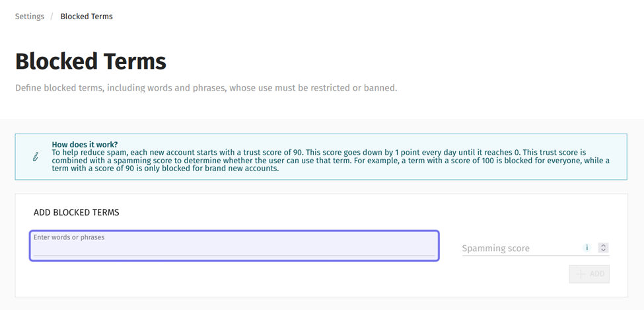Click the info icon beside Spamming score
644x310 pixels.
pos(587,248)
